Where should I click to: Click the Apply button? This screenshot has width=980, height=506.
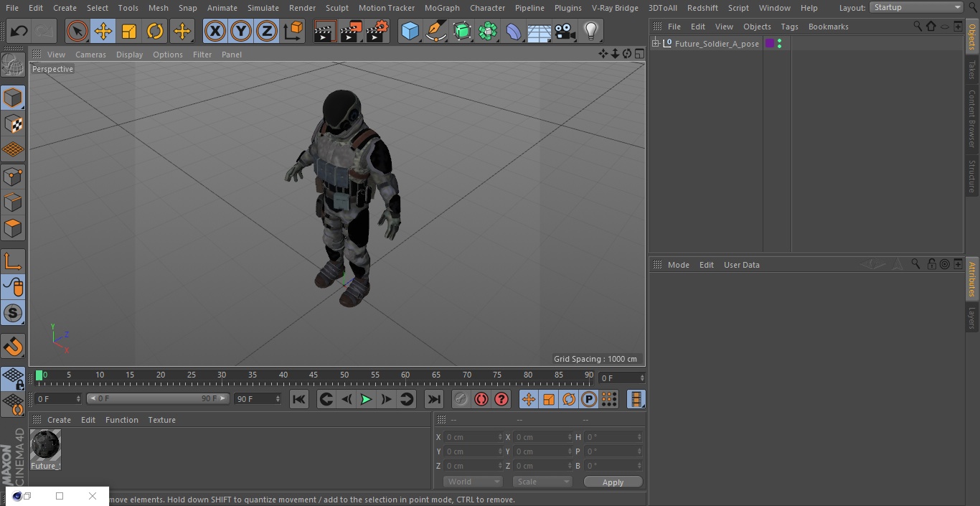point(613,482)
